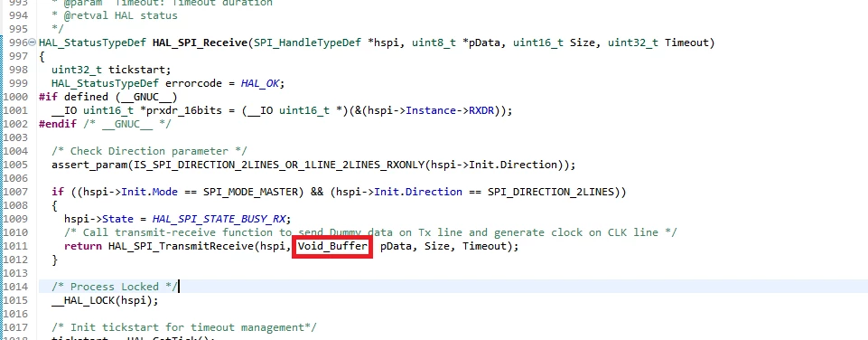
Task: Click the 'Process Locked' comment
Action: point(115,287)
